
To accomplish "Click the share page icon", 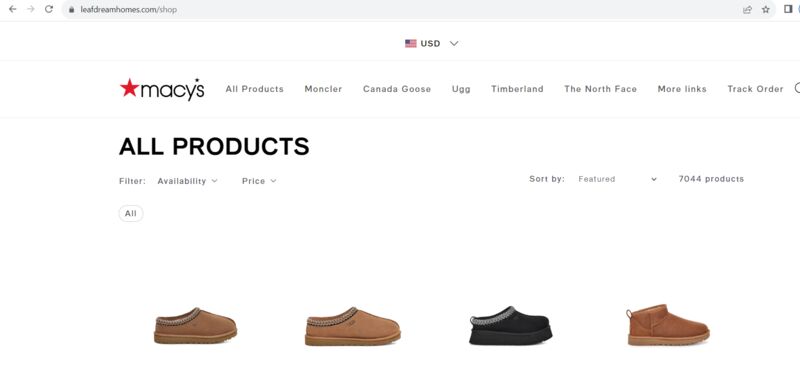I will click(x=747, y=9).
